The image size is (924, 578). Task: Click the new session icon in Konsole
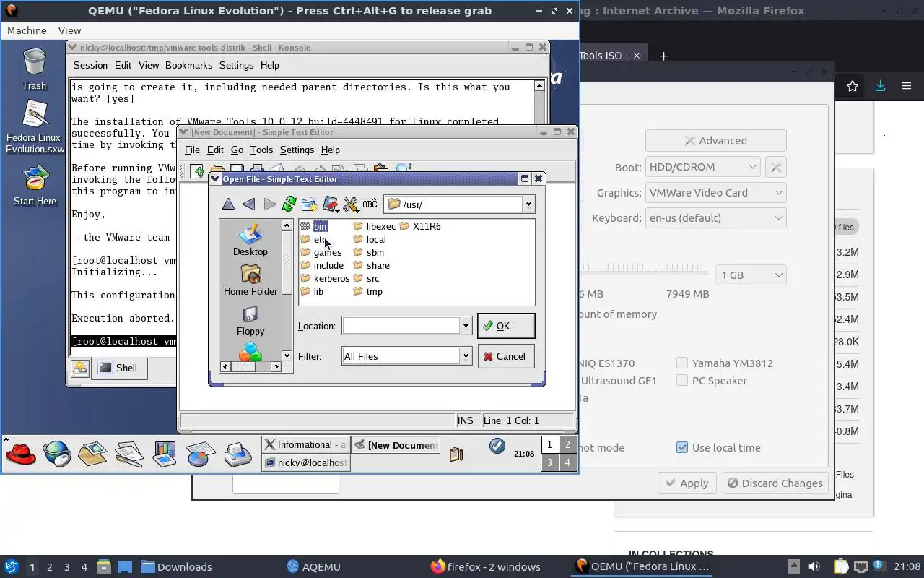point(80,368)
